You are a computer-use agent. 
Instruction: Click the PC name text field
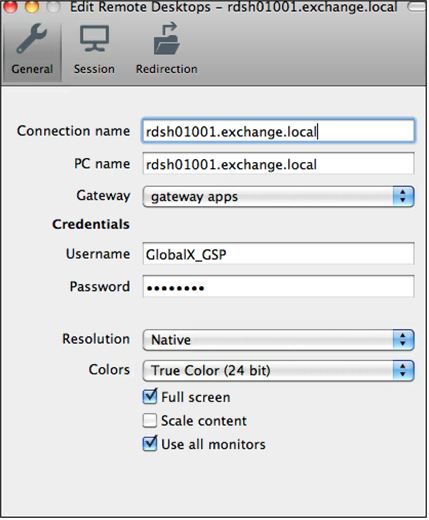point(278,164)
